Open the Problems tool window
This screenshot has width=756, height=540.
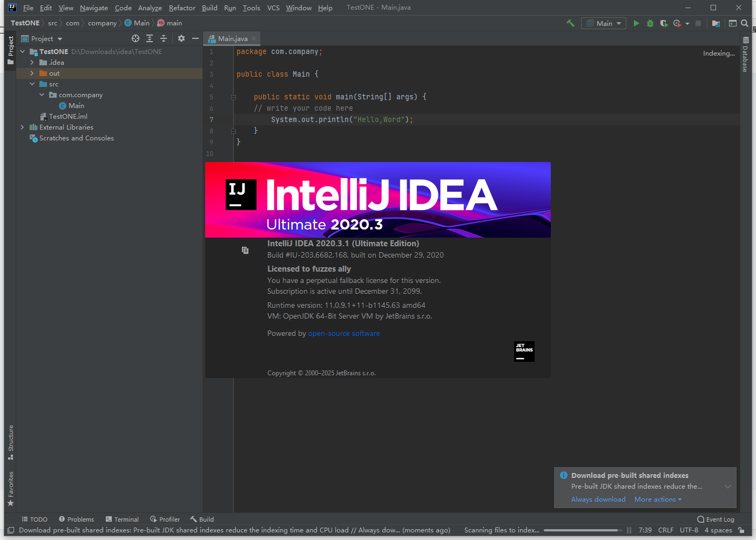click(76, 519)
